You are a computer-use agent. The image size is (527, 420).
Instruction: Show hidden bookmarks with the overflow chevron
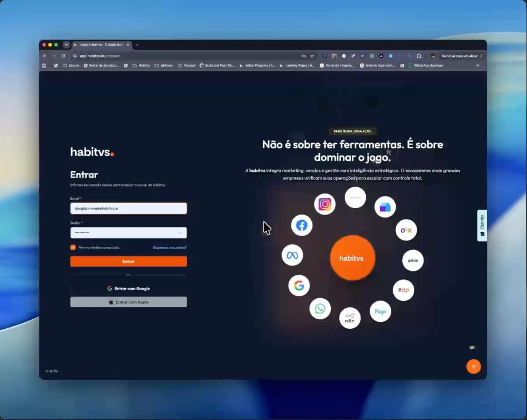click(x=478, y=66)
